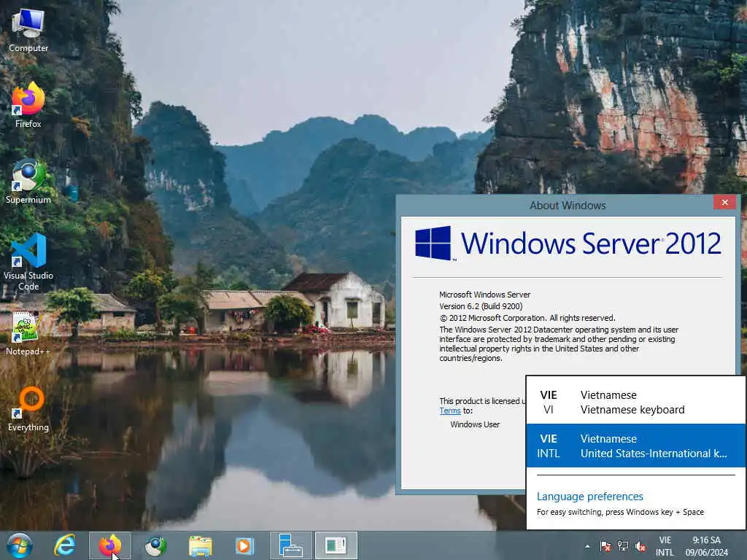Switch to Firefox on the taskbar
The width and height of the screenshot is (747, 560).
tap(110, 545)
